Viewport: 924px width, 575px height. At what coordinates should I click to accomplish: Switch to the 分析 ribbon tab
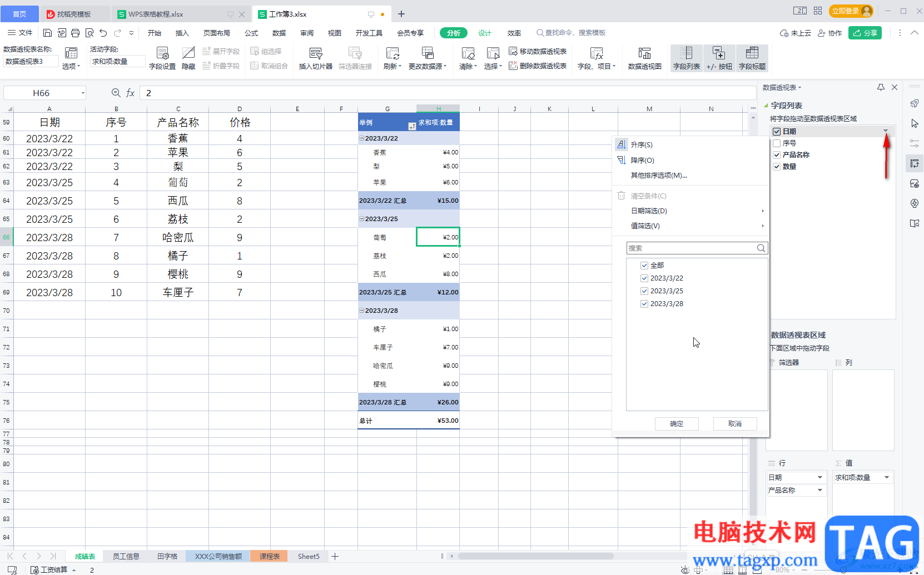click(x=454, y=33)
